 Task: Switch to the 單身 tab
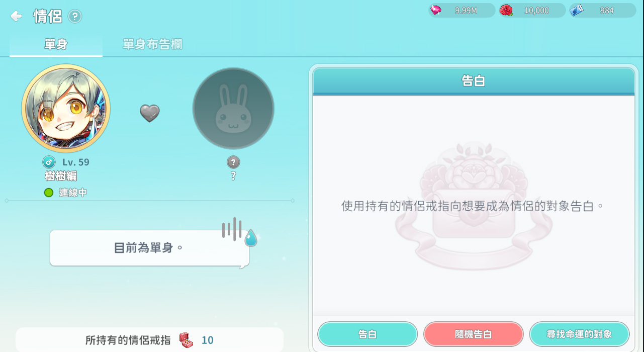click(56, 44)
